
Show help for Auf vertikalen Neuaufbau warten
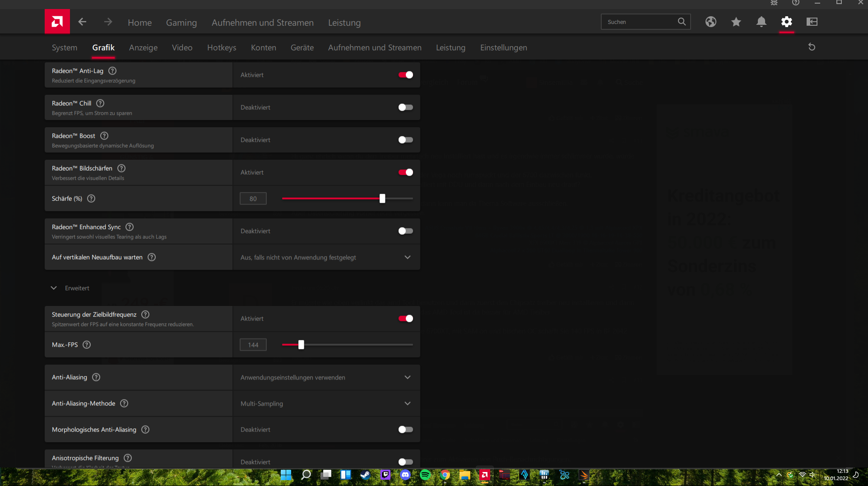click(152, 257)
